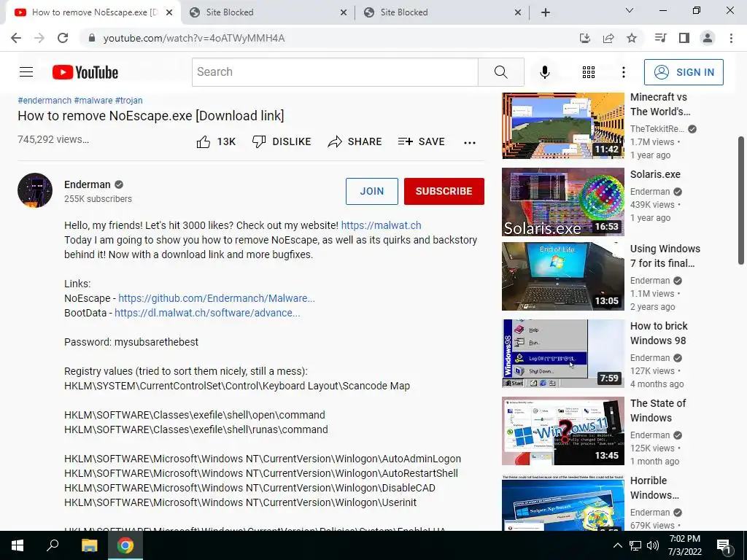The width and height of the screenshot is (747, 560).
Task: Click the #endermanch hashtag
Action: click(x=44, y=101)
